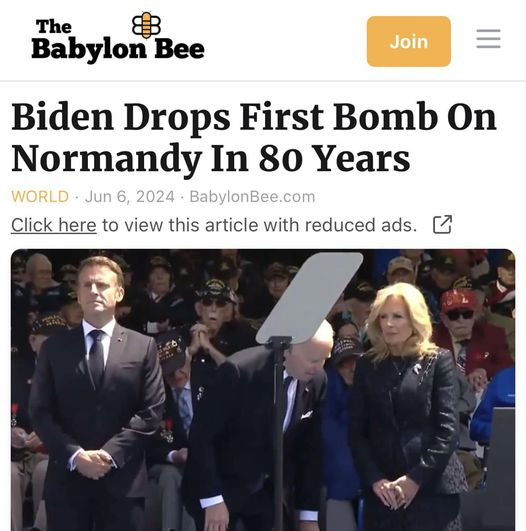Click the teleprompter pole in the photo

pyautogui.click(x=279, y=433)
